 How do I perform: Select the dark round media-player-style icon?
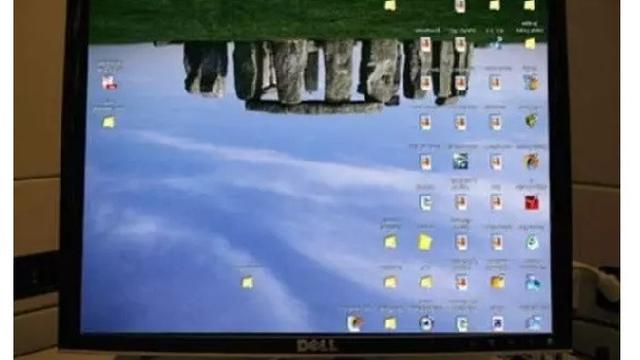426,323
